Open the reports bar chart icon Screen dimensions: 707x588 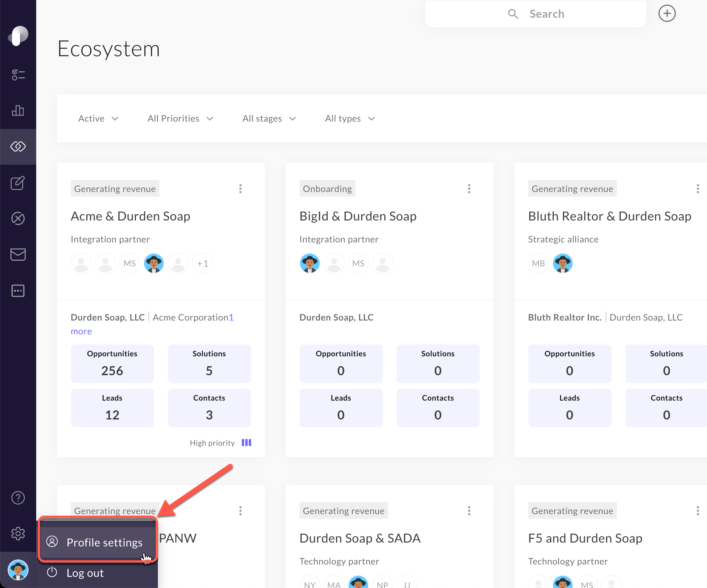(18, 110)
